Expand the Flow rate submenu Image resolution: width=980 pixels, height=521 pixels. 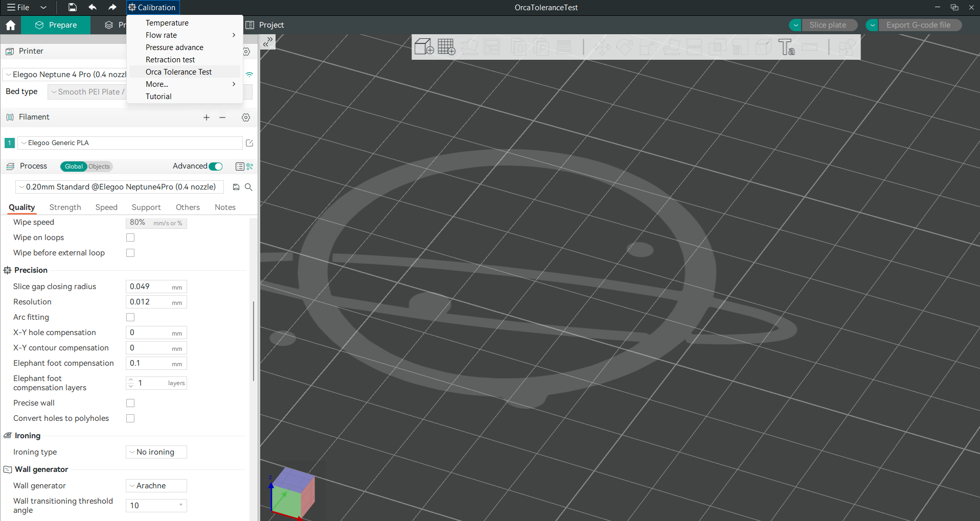pos(185,35)
